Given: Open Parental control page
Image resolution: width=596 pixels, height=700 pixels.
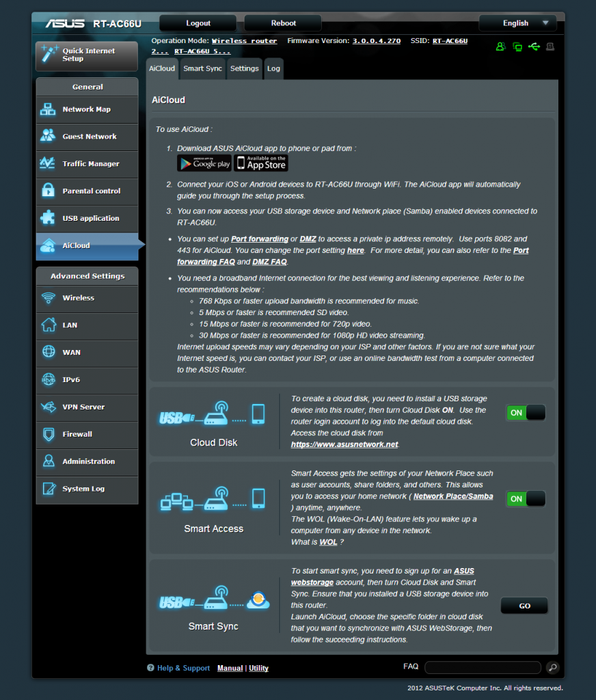Looking at the screenshot, I should click(x=87, y=191).
